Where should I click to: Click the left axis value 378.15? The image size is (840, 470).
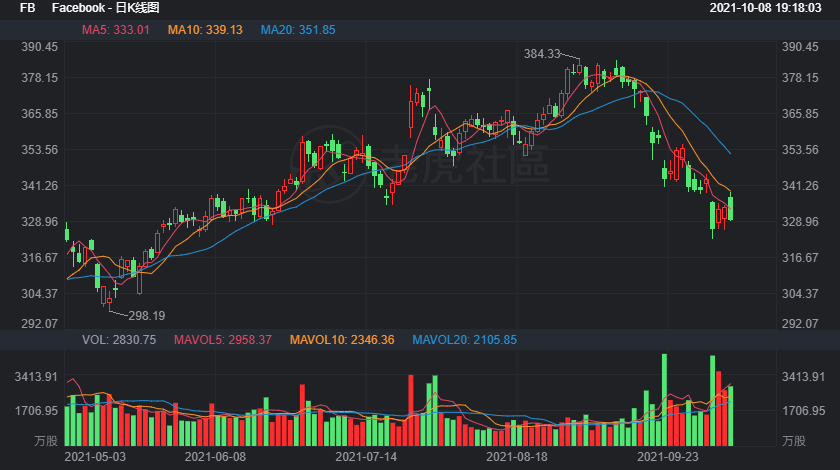tap(40, 78)
